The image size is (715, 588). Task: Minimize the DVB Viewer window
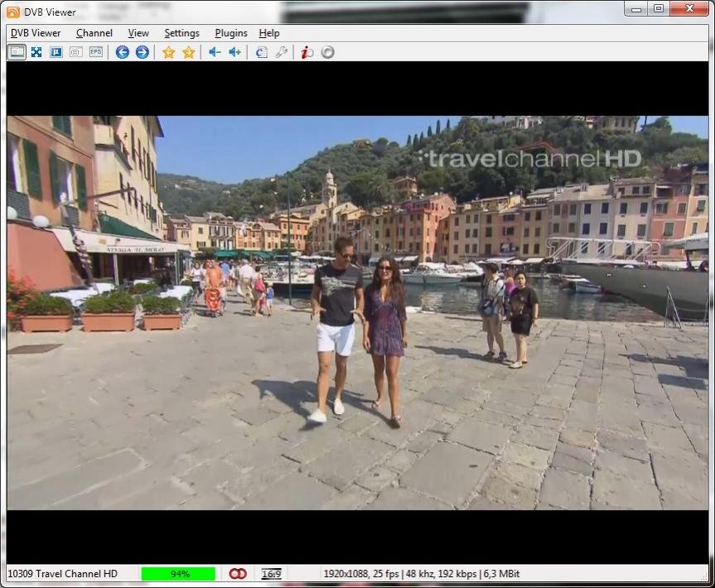[x=636, y=9]
